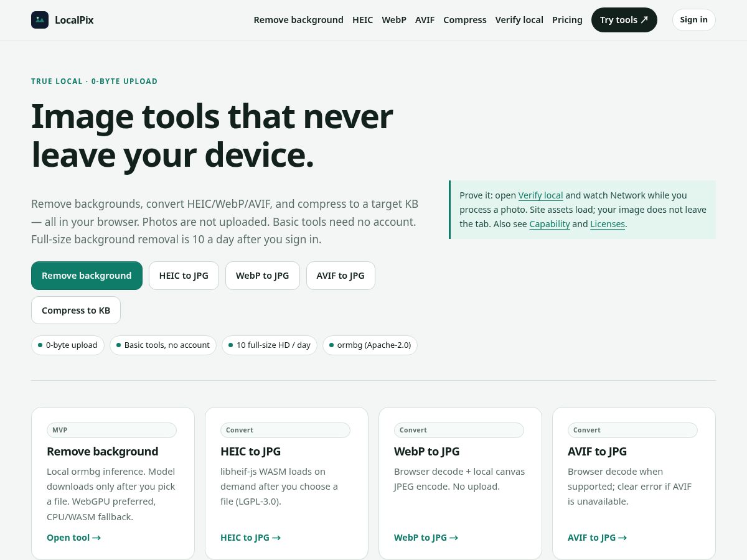Viewport: 747px width, 560px height.
Task: Go to HEIC in the navigation bar
Action: (362, 20)
